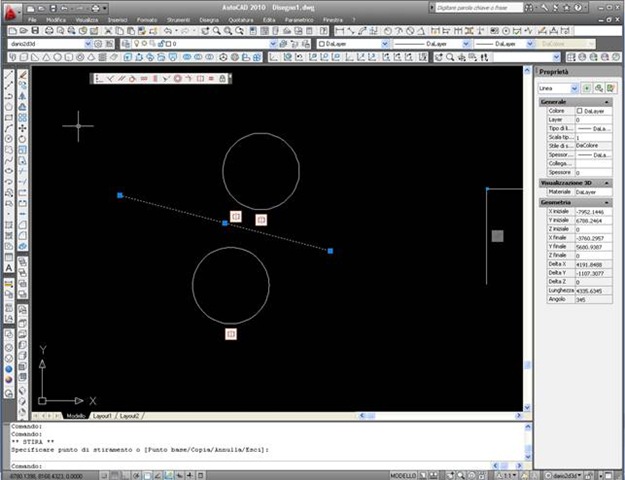Open Layer Properties Manager icon
625x480 pixels.
pyautogui.click(x=126, y=44)
